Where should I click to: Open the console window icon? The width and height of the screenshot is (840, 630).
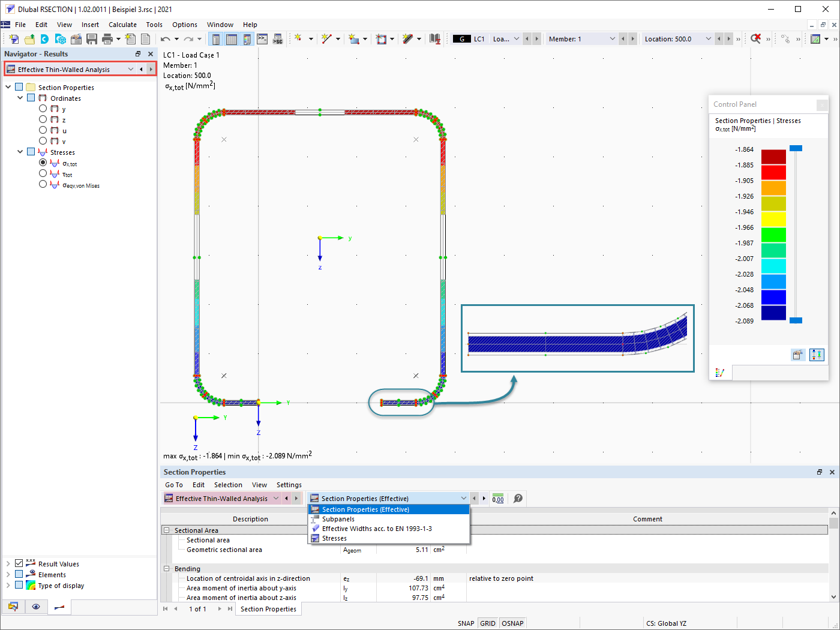point(262,39)
